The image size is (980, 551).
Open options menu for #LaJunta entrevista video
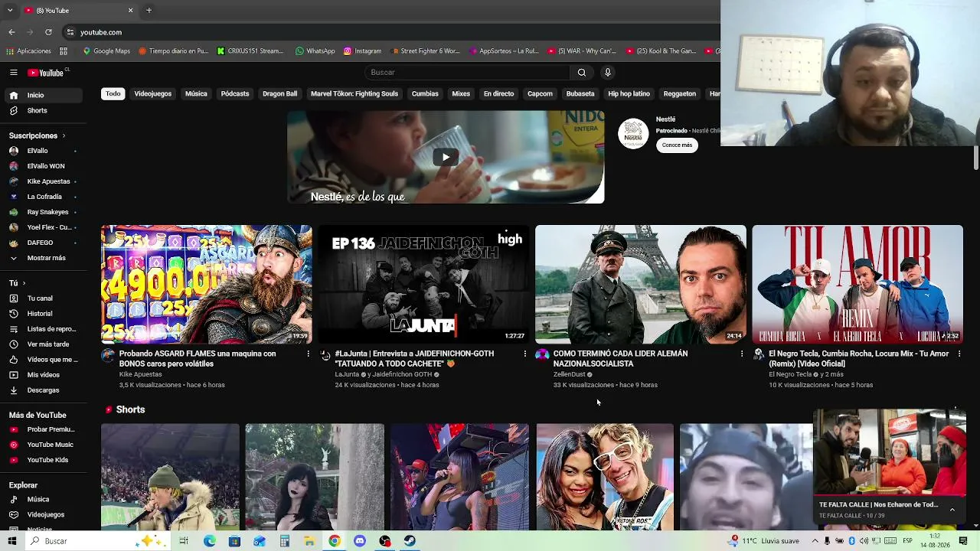click(525, 354)
